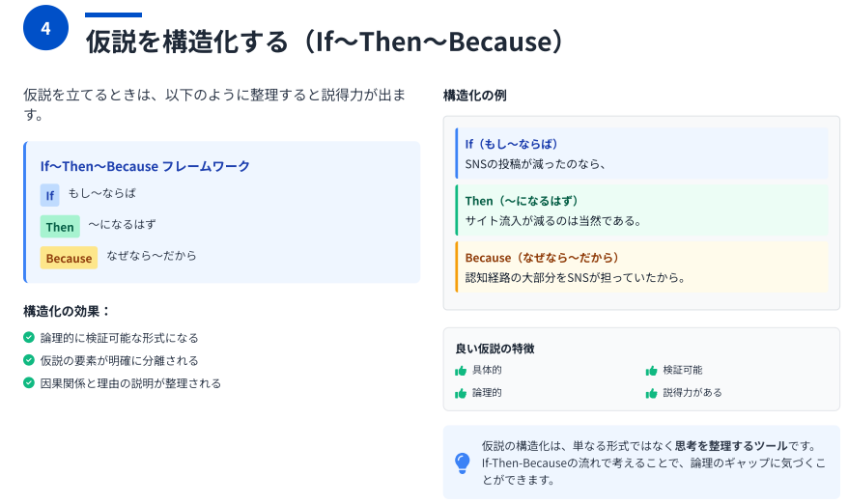The image size is (848, 504).
Task: Click the blue number 4 circle badge
Action: 46,28
